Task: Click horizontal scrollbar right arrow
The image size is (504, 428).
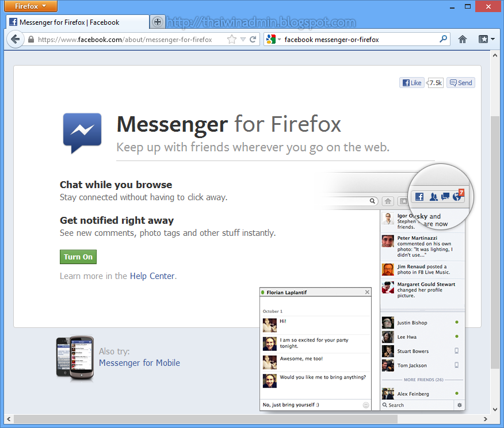Action: point(486,419)
